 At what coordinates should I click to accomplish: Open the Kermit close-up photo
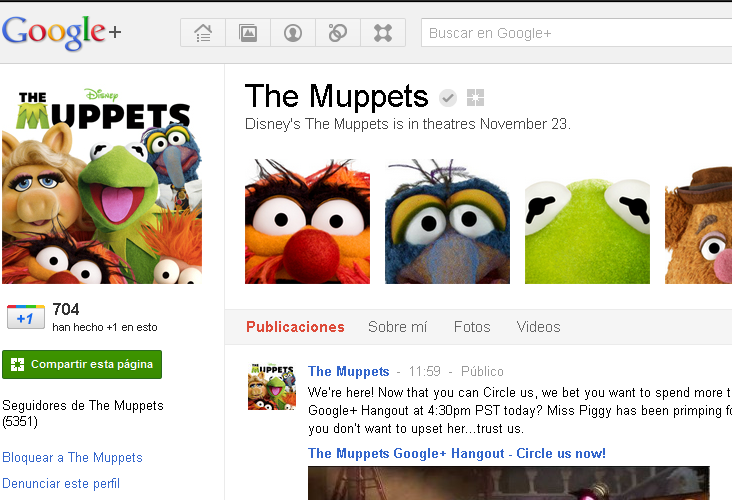[x=587, y=221]
